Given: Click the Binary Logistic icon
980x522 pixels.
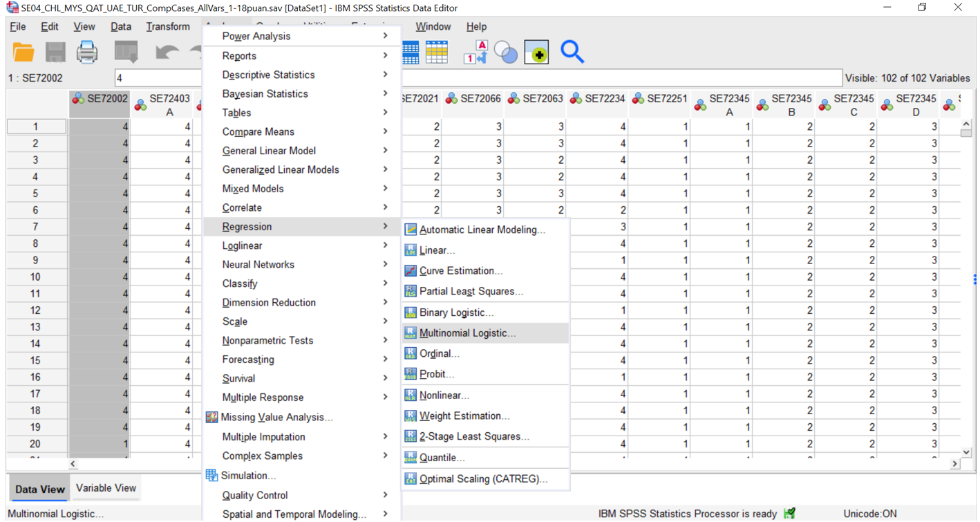Looking at the screenshot, I should 411,313.
